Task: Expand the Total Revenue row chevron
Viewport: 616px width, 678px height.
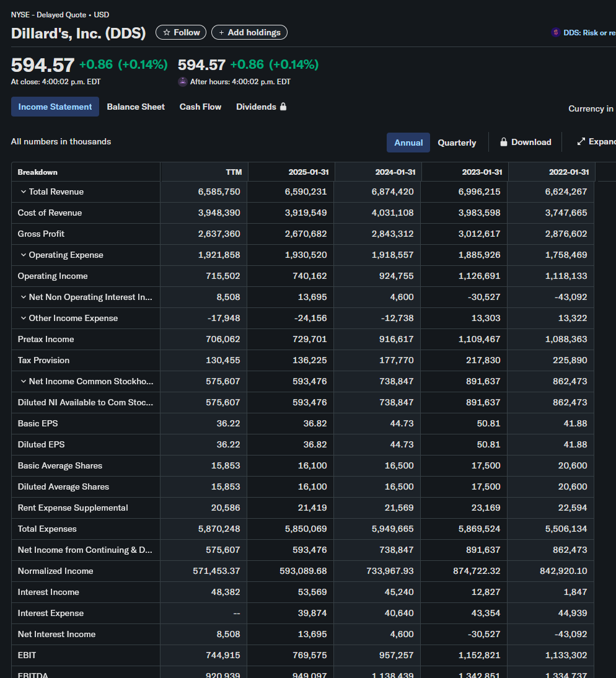Action: point(24,192)
